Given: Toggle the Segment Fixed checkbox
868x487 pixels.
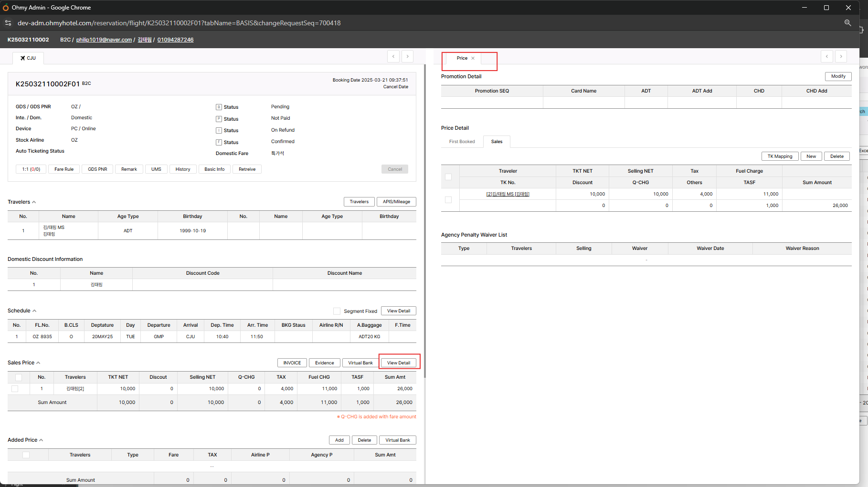Looking at the screenshot, I should pyautogui.click(x=337, y=311).
